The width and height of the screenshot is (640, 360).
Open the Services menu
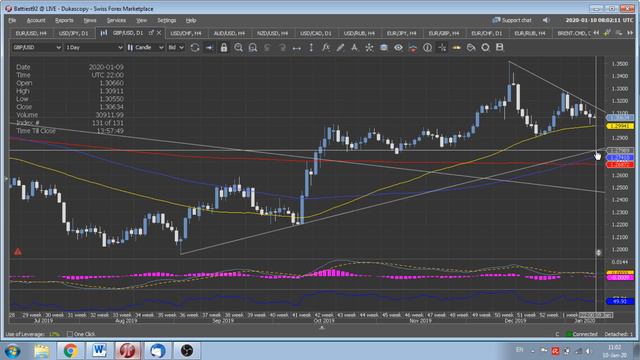116,20
